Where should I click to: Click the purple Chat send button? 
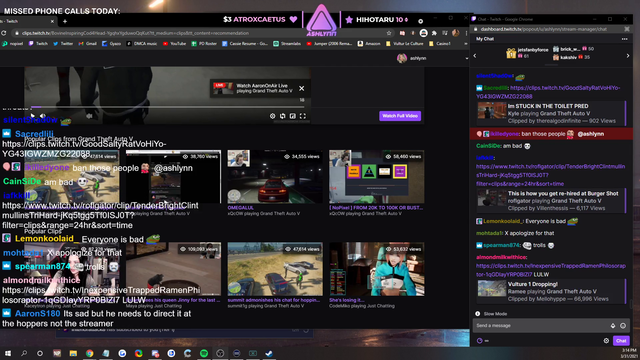coord(621,341)
